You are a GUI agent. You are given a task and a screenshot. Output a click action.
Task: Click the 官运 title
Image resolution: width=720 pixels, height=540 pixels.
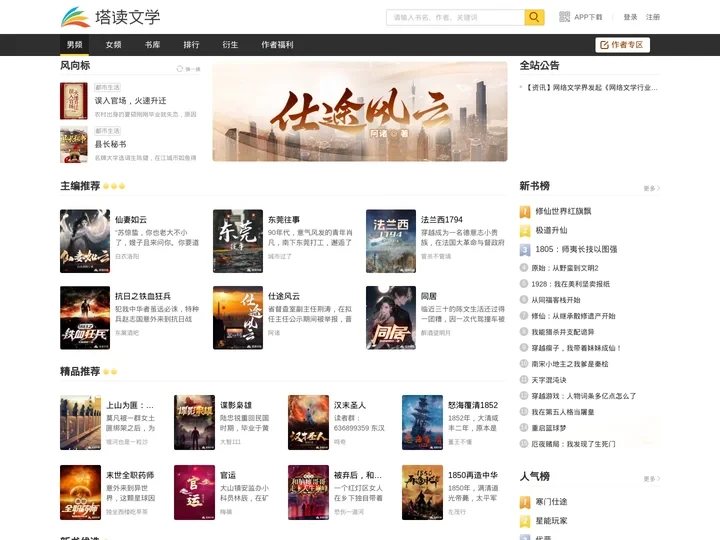[x=228, y=475]
